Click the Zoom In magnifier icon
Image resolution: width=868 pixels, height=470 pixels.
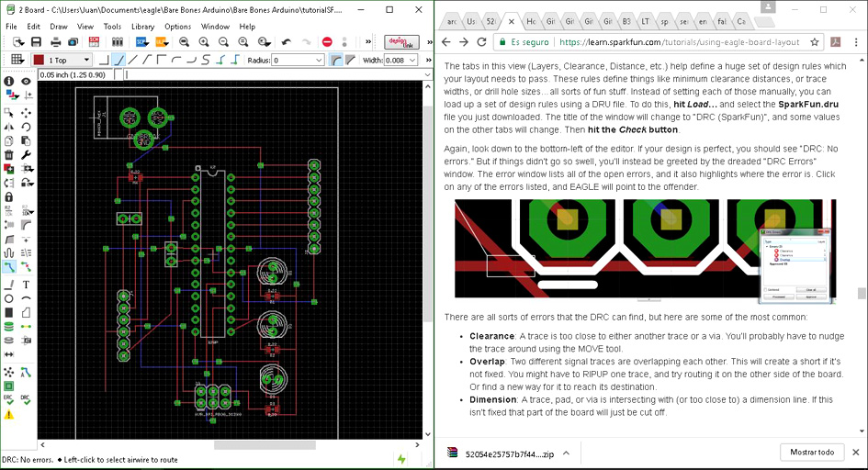click(204, 42)
